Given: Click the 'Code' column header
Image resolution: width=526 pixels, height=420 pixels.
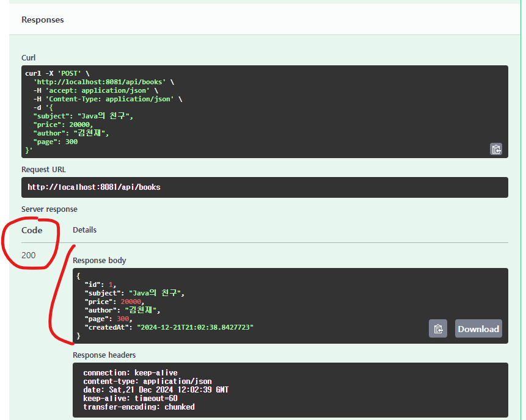Looking at the screenshot, I should [x=32, y=230].
